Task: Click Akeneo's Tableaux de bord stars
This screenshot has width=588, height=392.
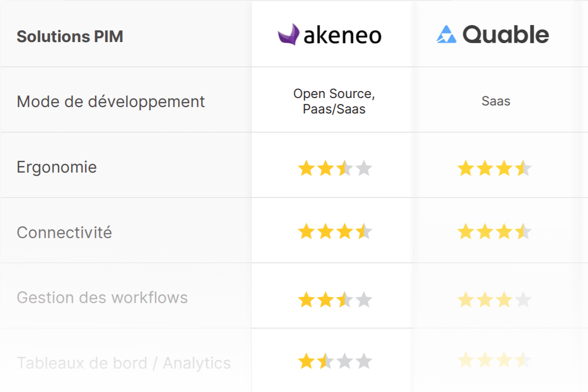Action: [335, 362]
